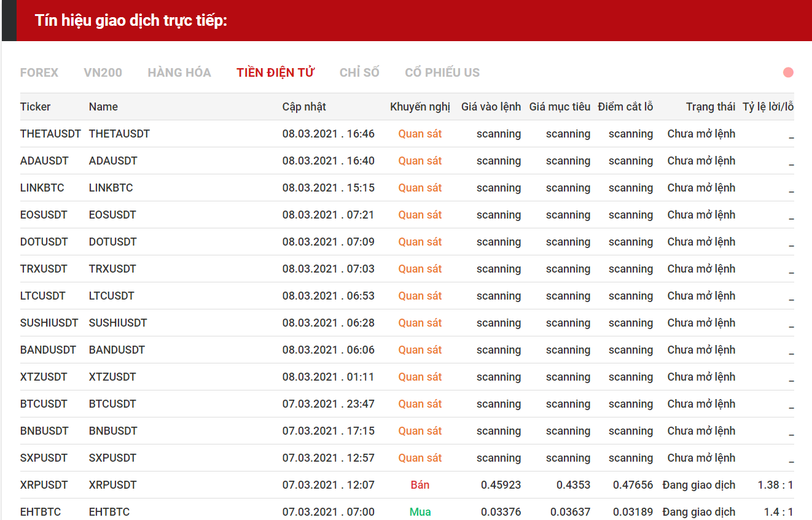
Task: Select the SXPUSDT ticker cell
Action: click(44, 458)
